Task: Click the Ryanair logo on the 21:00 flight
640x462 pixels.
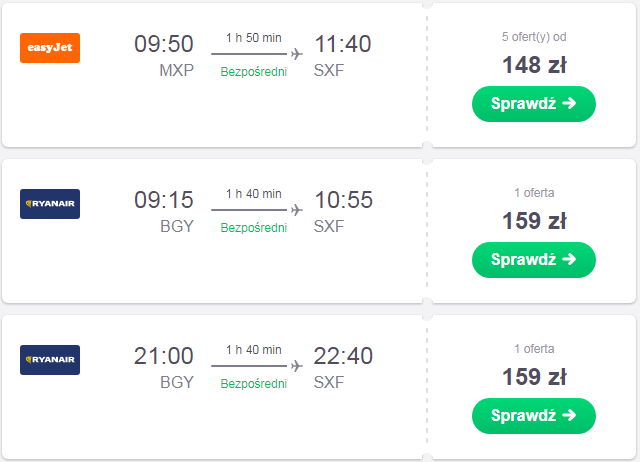Action: (x=50, y=359)
